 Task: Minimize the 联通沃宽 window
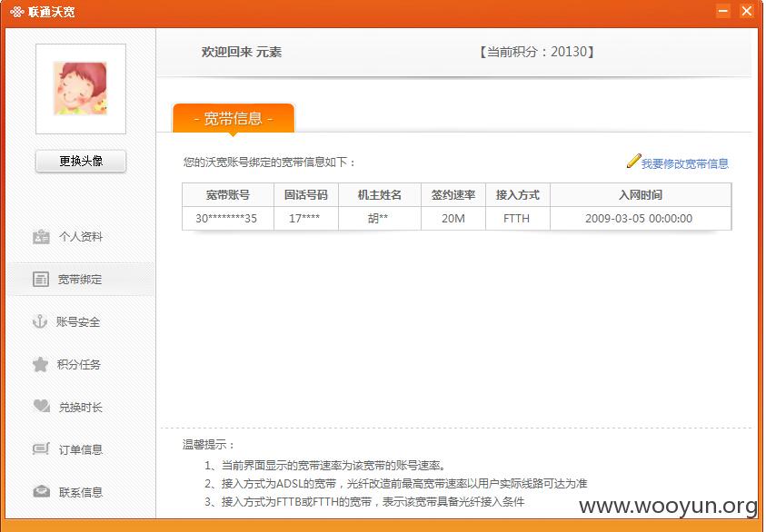click(723, 11)
